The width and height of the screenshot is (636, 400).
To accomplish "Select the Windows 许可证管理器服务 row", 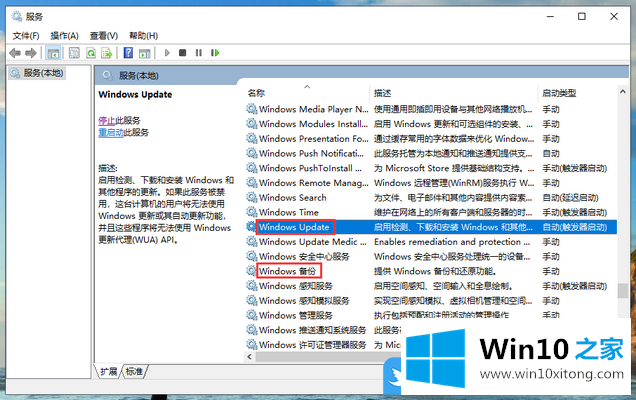I will pyautogui.click(x=323, y=345).
